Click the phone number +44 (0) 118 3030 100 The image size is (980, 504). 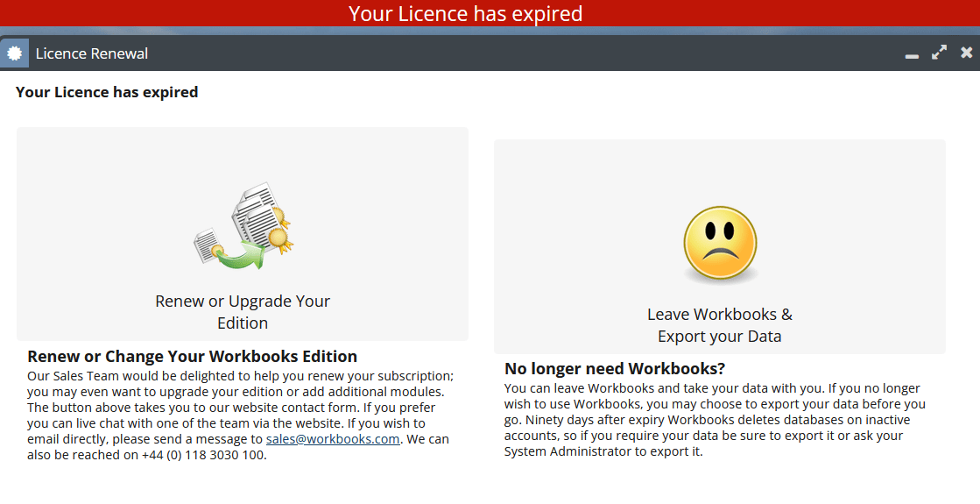pyautogui.click(x=203, y=455)
